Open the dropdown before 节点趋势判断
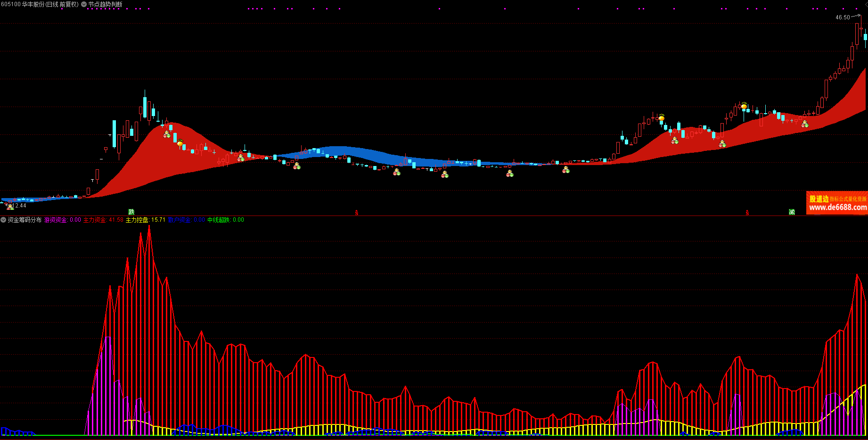Screen dimensions: 868x440 (84, 4)
